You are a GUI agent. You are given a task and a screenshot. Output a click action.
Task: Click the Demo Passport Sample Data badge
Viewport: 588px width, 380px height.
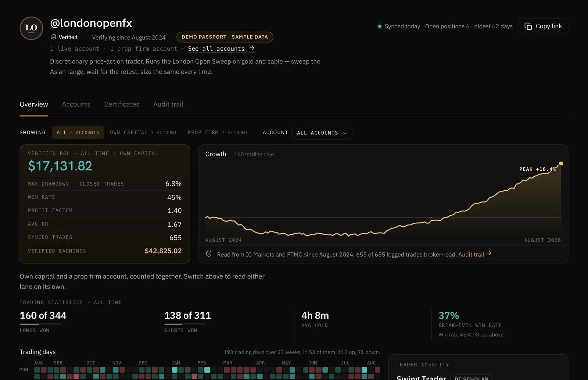tap(225, 37)
